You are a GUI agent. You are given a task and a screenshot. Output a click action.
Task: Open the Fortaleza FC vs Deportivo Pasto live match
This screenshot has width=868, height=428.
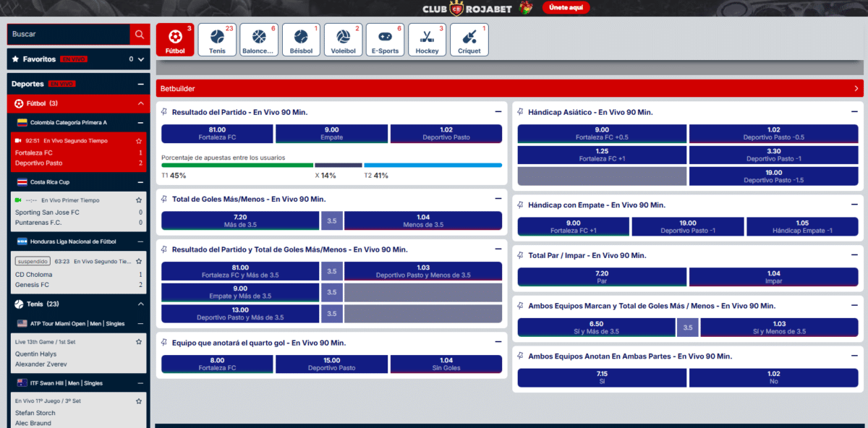pyautogui.click(x=78, y=153)
